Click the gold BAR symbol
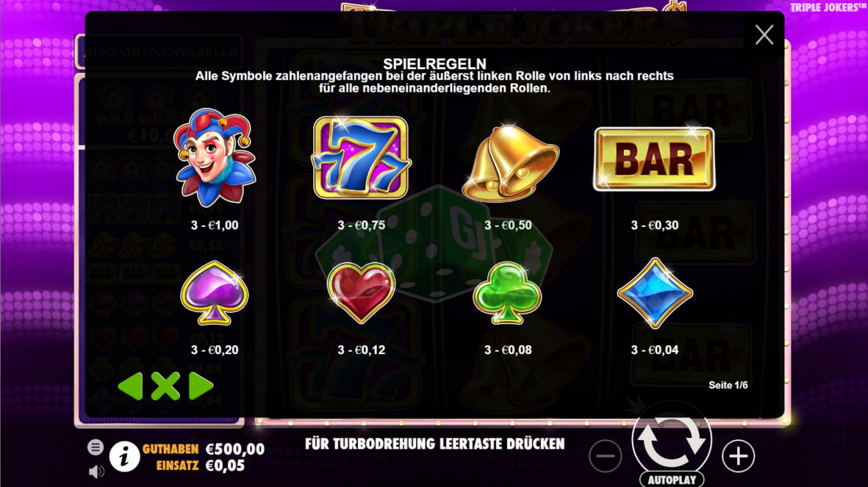 coord(654,158)
